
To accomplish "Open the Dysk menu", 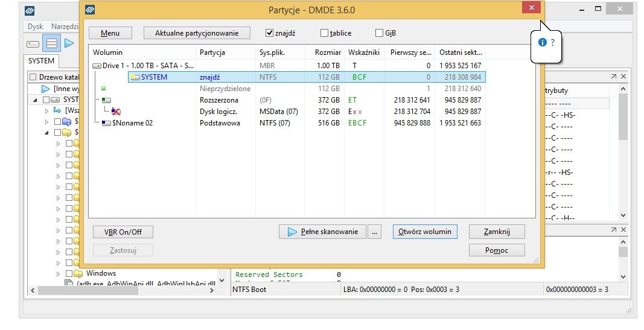I will (36, 27).
